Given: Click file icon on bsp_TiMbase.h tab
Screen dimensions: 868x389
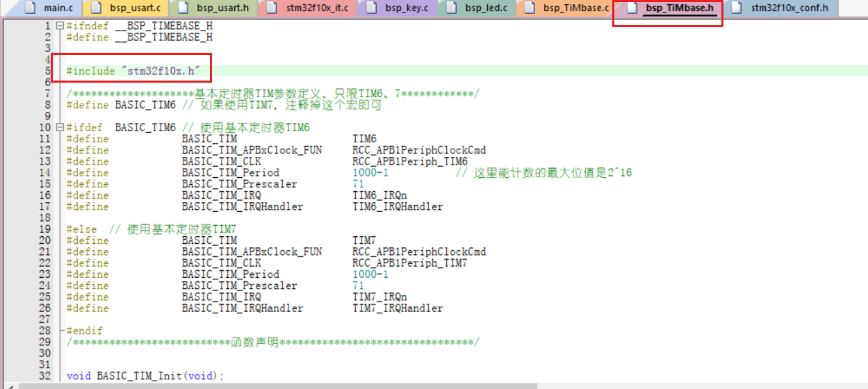Looking at the screenshot, I should 631,8.
